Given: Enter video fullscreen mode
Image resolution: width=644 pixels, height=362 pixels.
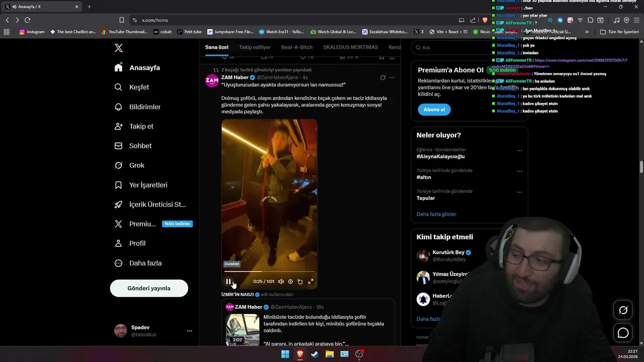Looking at the screenshot, I should (x=310, y=282).
